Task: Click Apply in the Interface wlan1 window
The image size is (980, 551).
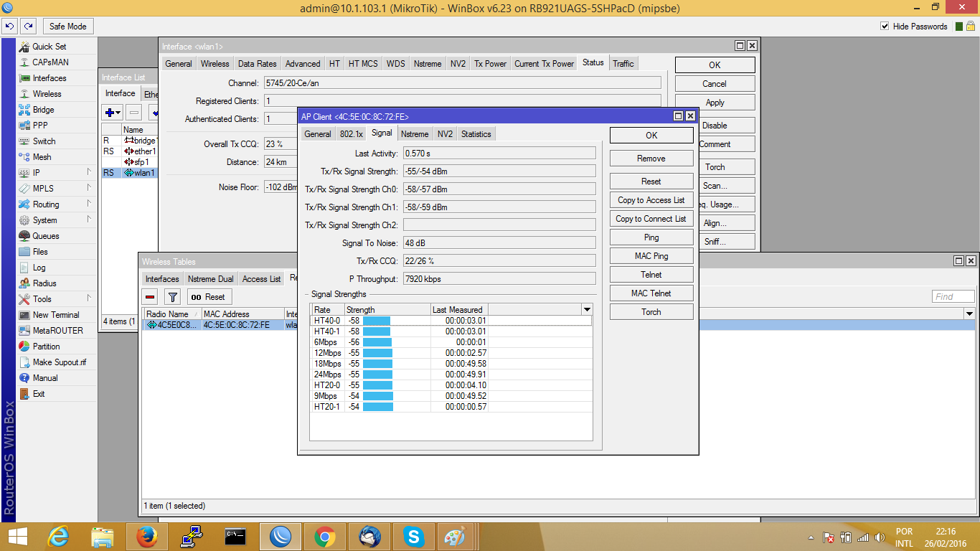Action: point(715,103)
